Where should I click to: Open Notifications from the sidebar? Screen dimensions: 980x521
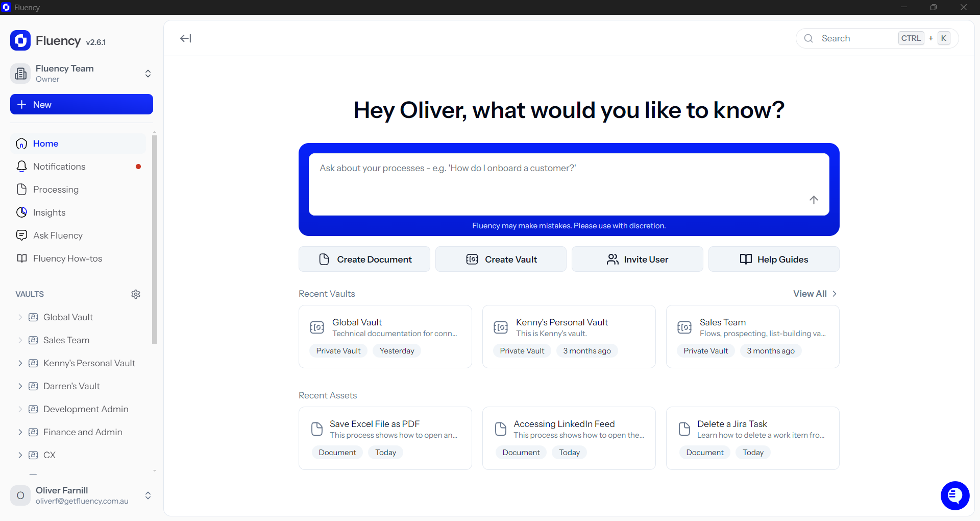[78, 167]
